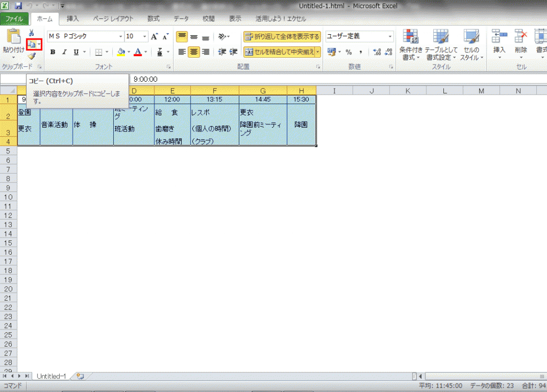Click the Increase Font Size icon
The width and height of the screenshot is (547, 392).
[x=154, y=36]
